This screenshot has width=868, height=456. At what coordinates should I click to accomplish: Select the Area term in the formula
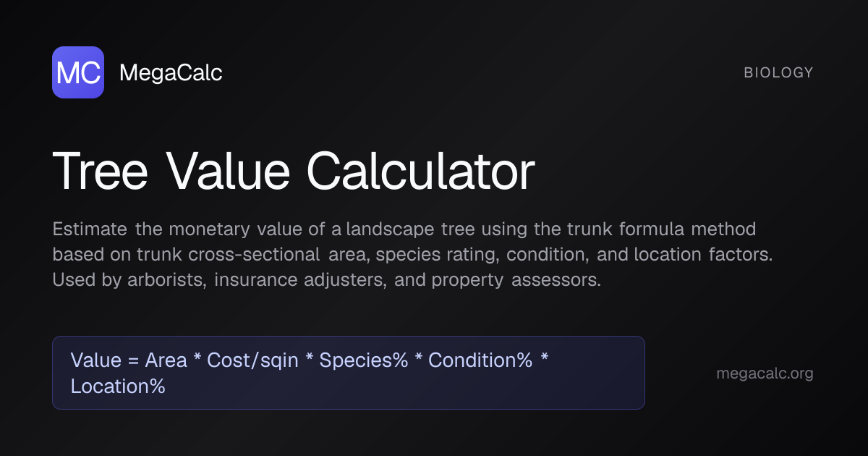pos(166,360)
